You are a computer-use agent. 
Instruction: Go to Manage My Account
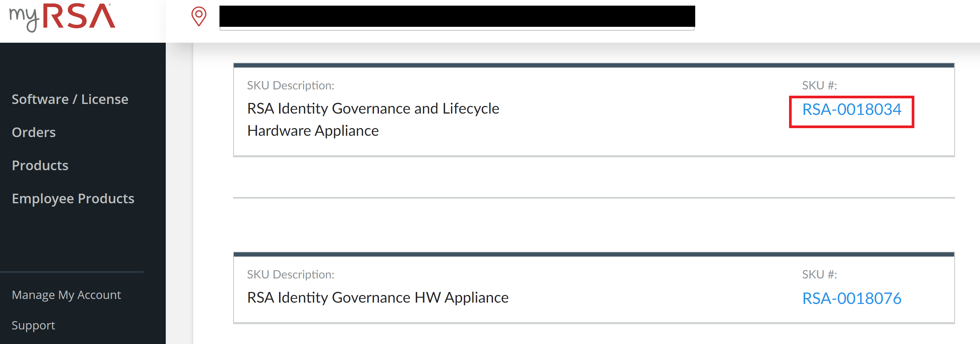pyautogui.click(x=67, y=294)
